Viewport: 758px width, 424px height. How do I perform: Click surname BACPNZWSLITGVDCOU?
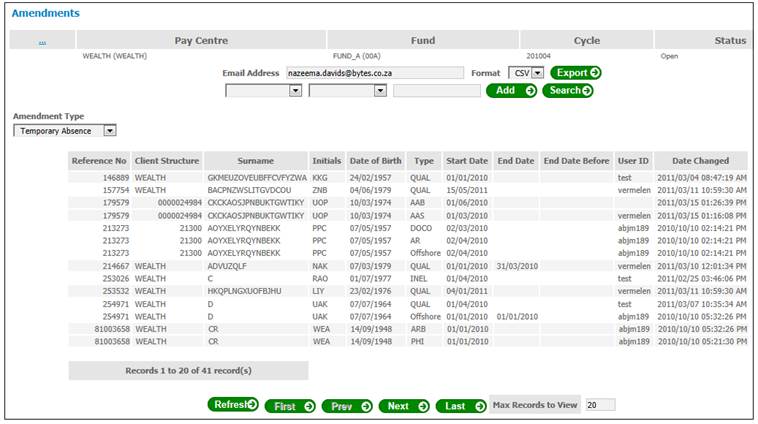pyautogui.click(x=249, y=190)
